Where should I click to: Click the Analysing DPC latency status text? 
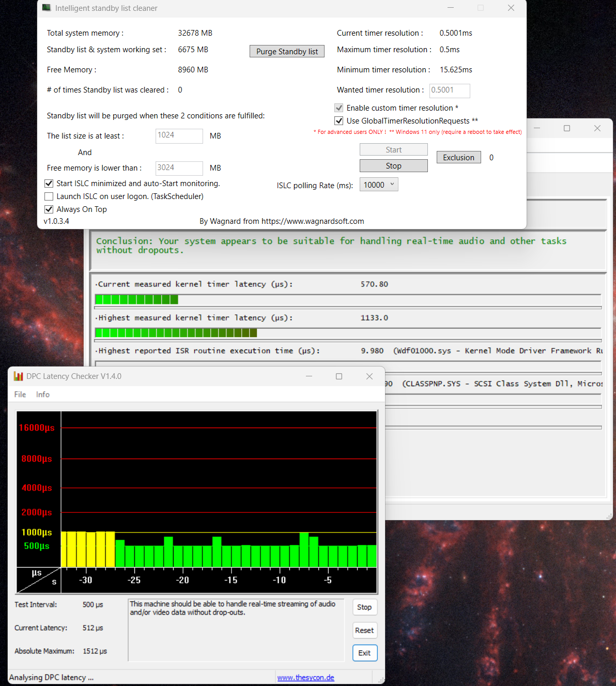click(52, 677)
